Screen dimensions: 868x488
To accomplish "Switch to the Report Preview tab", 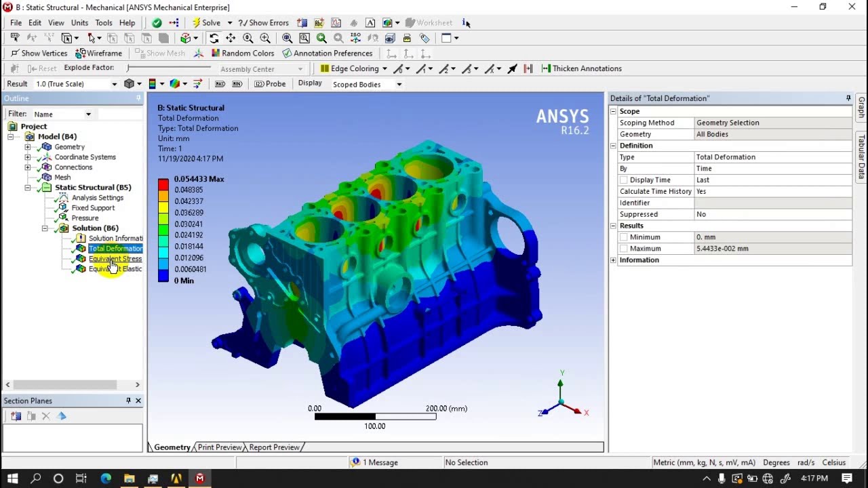I will [274, 447].
